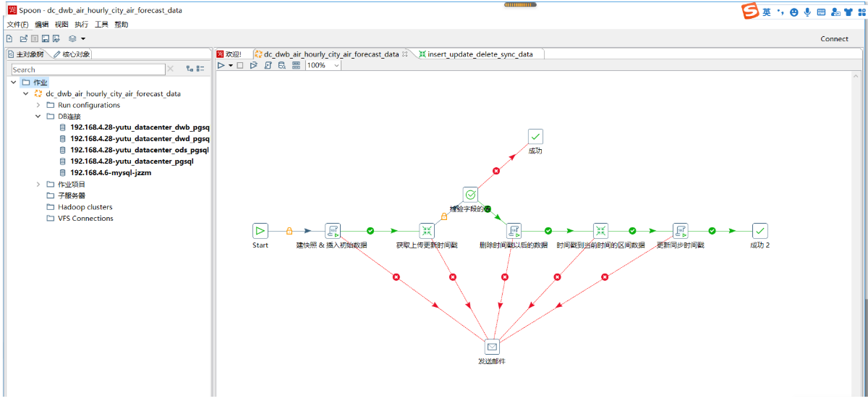
Task: Clear the search box with X
Action: pos(171,69)
